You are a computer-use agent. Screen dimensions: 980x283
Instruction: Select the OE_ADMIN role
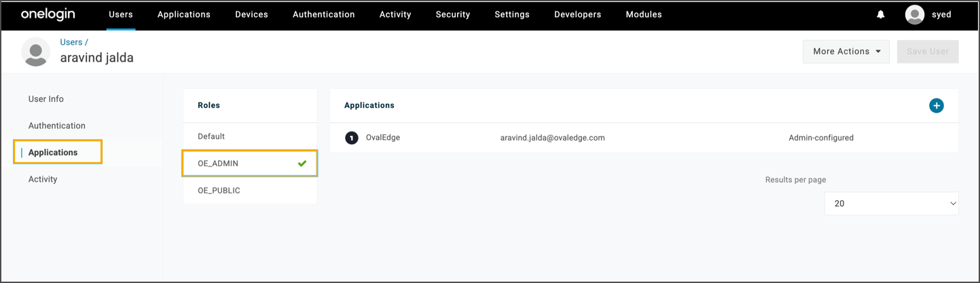pos(218,164)
